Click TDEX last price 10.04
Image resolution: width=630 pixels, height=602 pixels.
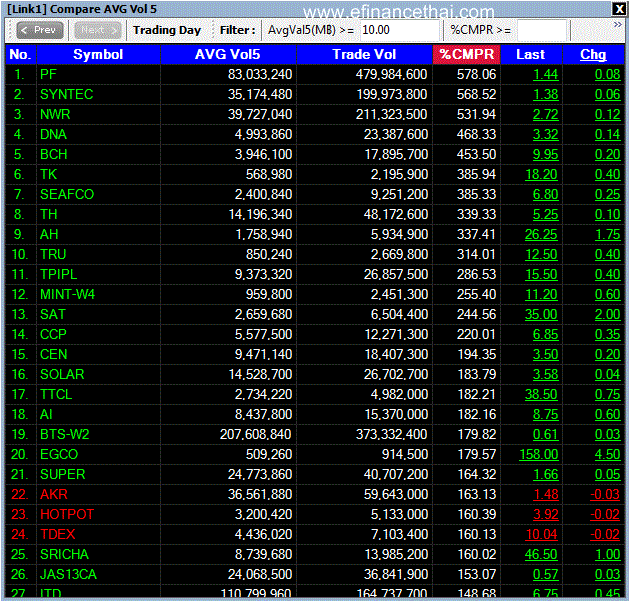click(x=541, y=534)
